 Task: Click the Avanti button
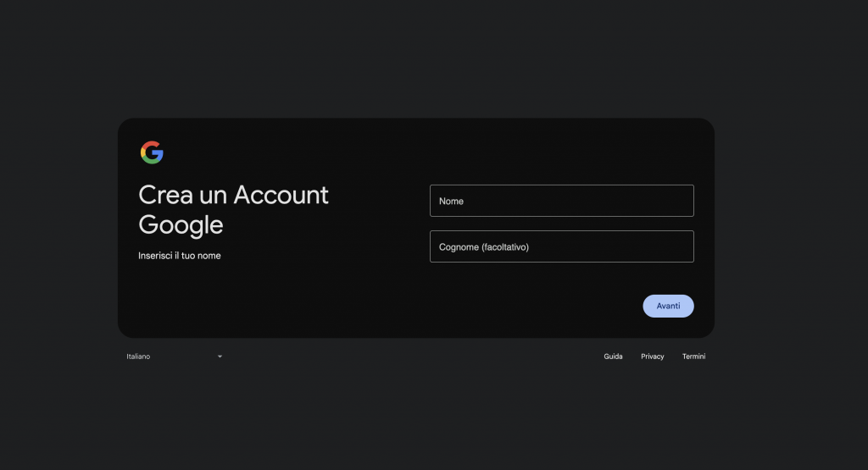[668, 306]
